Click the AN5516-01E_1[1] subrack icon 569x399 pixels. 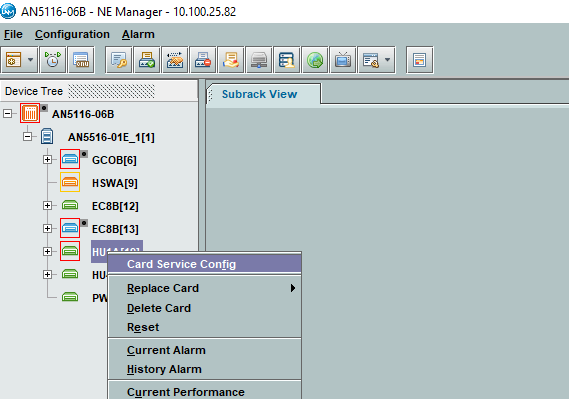47,137
